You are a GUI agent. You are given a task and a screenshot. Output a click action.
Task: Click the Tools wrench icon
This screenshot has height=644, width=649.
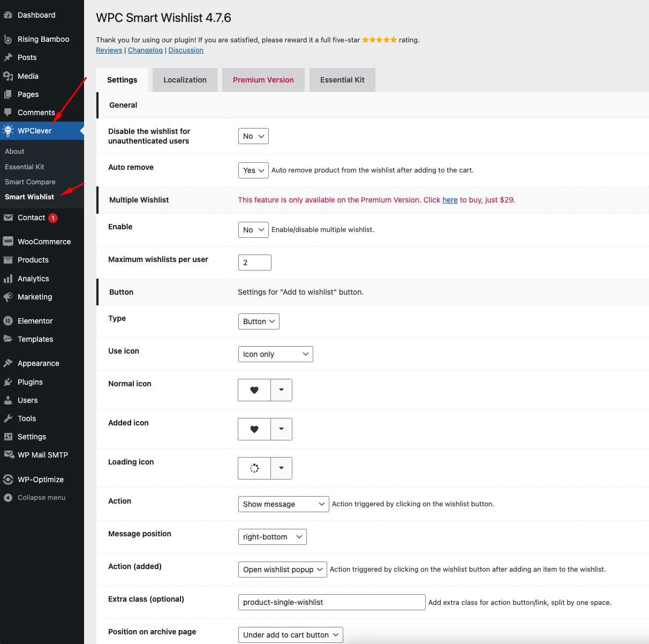click(x=8, y=418)
